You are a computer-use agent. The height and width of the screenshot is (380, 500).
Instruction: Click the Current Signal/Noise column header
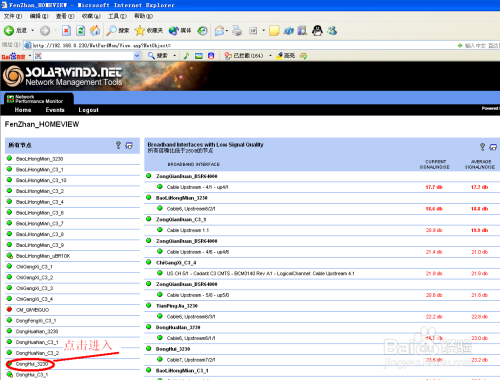(435, 164)
